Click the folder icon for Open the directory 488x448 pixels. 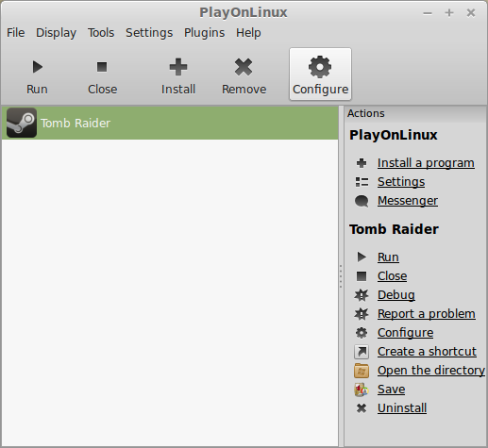pyautogui.click(x=362, y=371)
